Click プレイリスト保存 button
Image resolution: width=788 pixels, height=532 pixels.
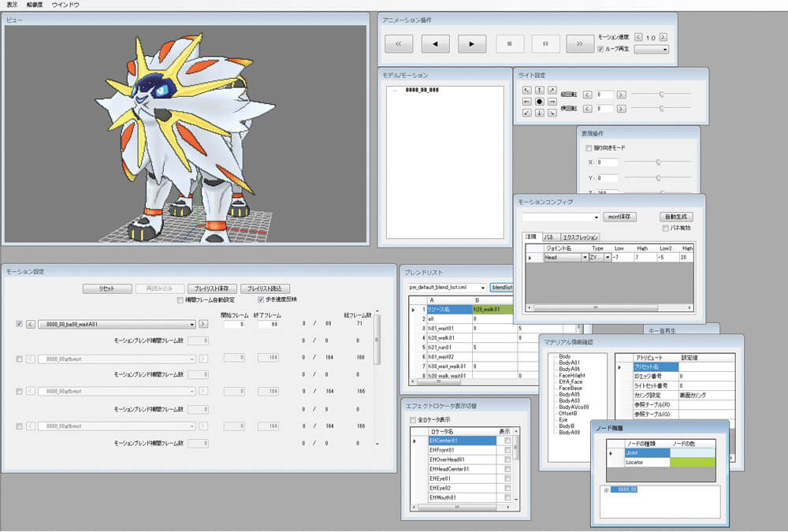(211, 288)
